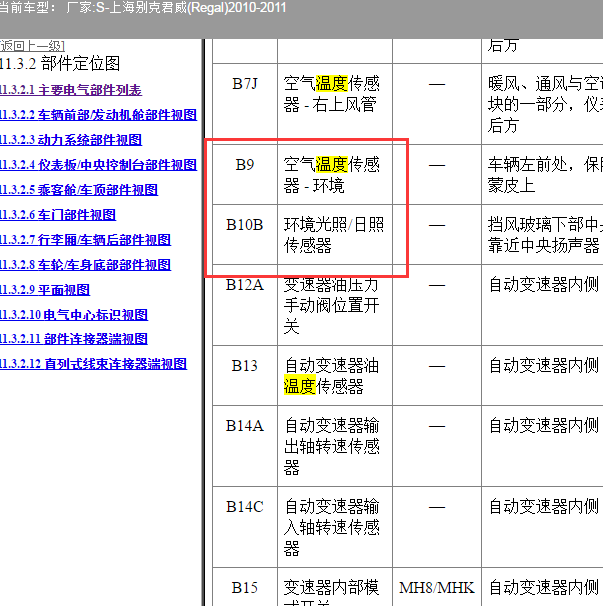Select 自动变速器油温度传感器 cell
Image resolution: width=603 pixels, height=606 pixels.
pyautogui.click(x=335, y=376)
